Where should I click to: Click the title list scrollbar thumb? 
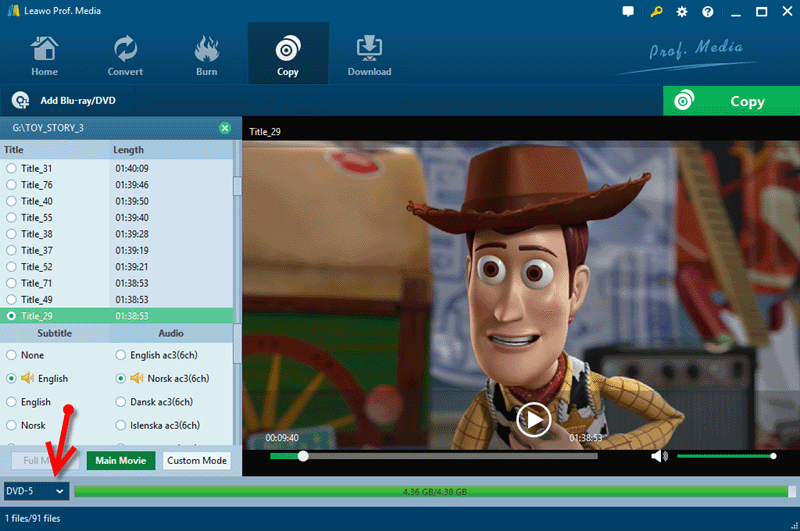click(x=237, y=186)
